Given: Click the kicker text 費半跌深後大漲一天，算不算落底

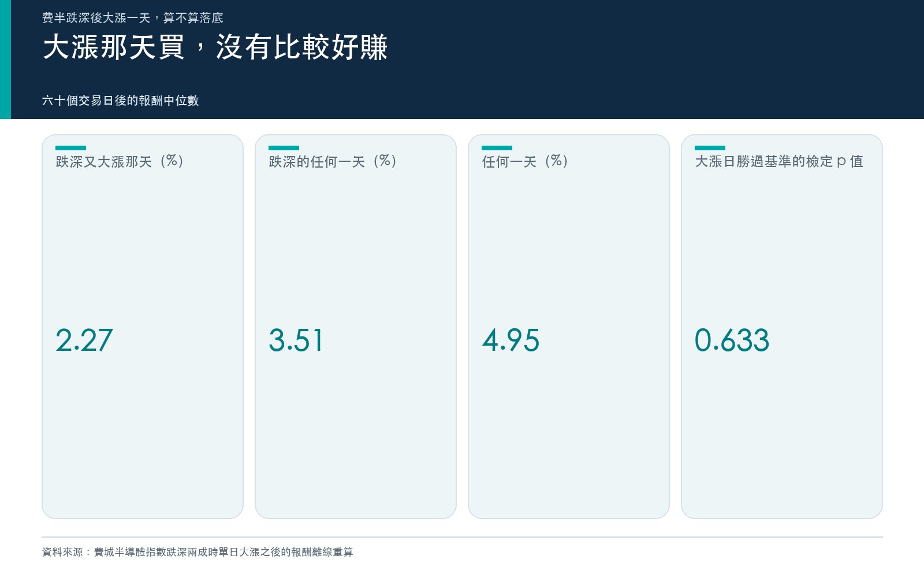Looking at the screenshot, I should [x=132, y=18].
